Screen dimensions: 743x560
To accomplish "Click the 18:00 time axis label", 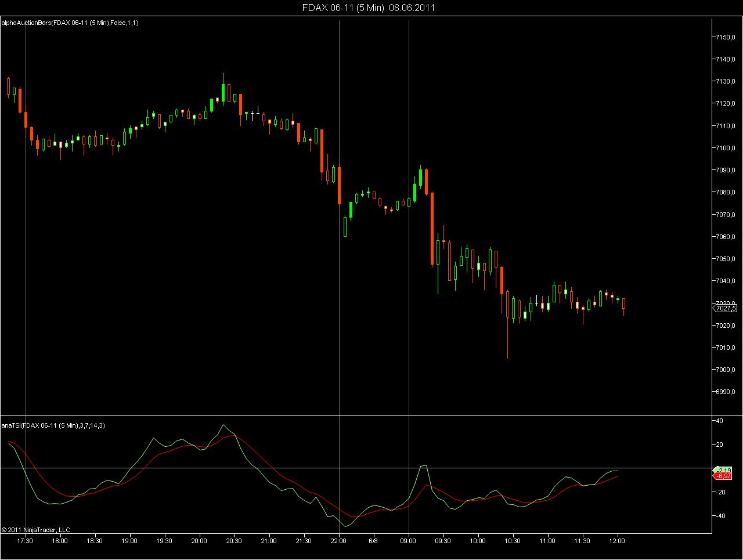I will coord(60,541).
